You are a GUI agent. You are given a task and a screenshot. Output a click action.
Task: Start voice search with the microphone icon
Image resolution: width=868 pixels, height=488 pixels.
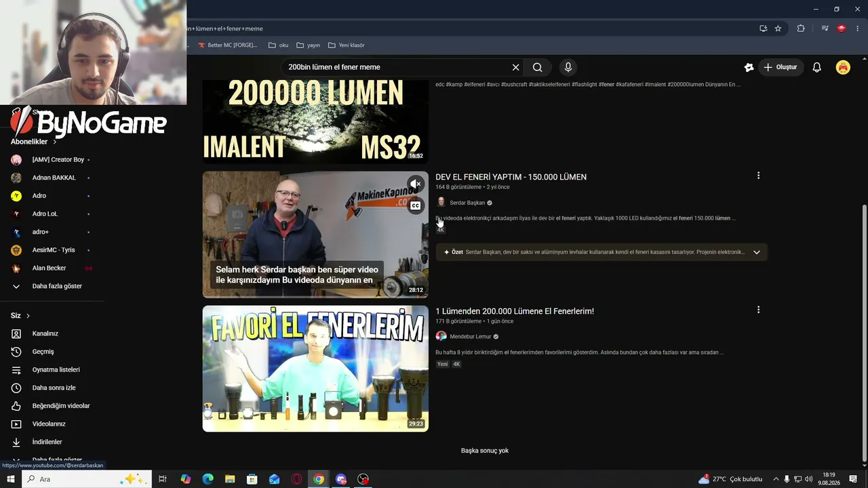coord(568,67)
